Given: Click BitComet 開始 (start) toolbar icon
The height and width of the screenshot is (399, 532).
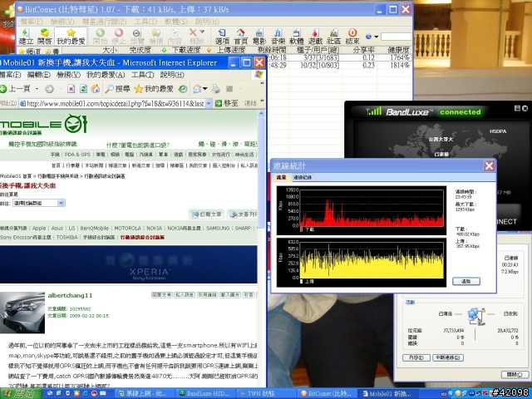Looking at the screenshot, I should coord(100,37).
